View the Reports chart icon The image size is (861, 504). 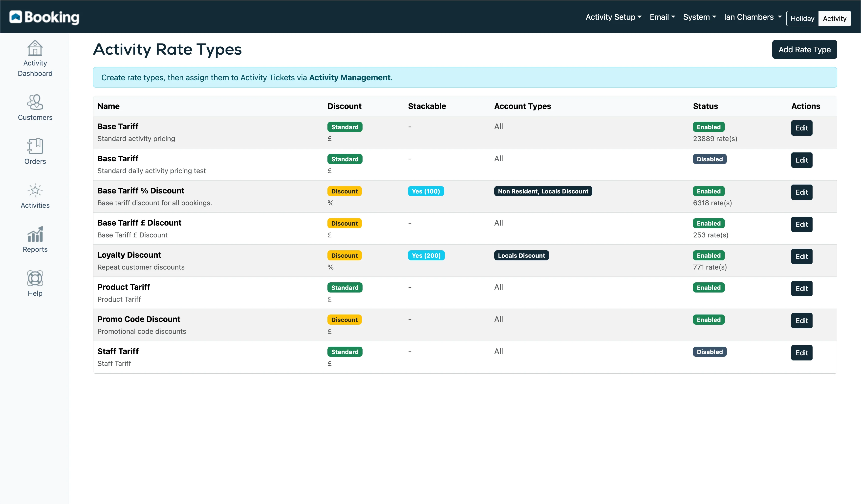(35, 234)
